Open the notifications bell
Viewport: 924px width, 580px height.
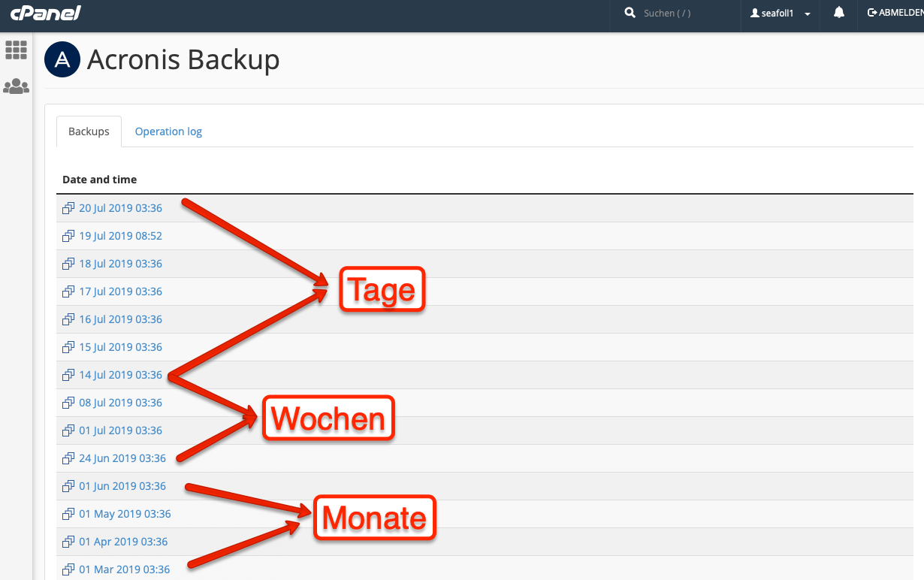click(x=839, y=13)
